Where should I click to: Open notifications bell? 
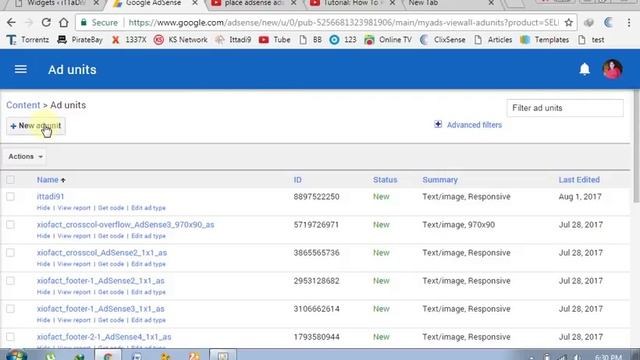(x=584, y=69)
